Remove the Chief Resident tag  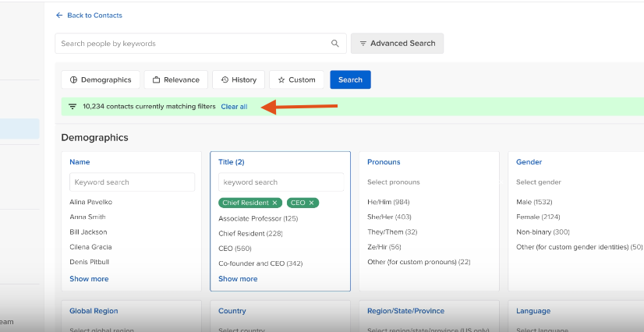[x=274, y=203]
